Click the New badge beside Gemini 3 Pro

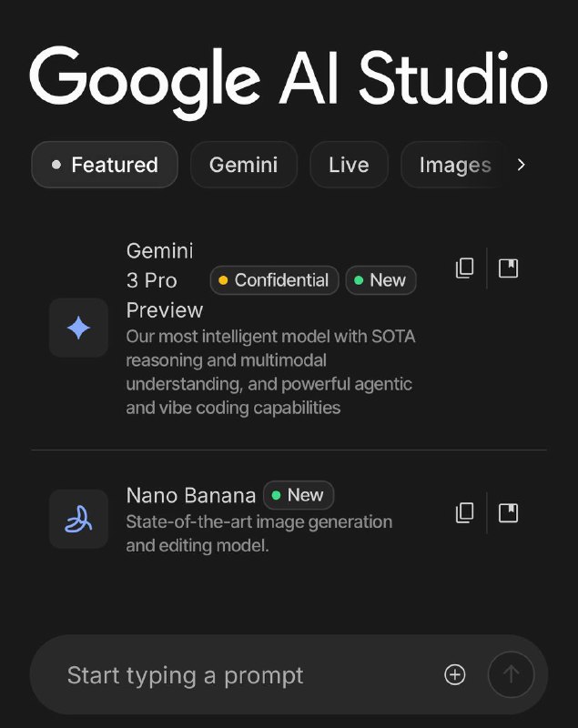point(380,280)
